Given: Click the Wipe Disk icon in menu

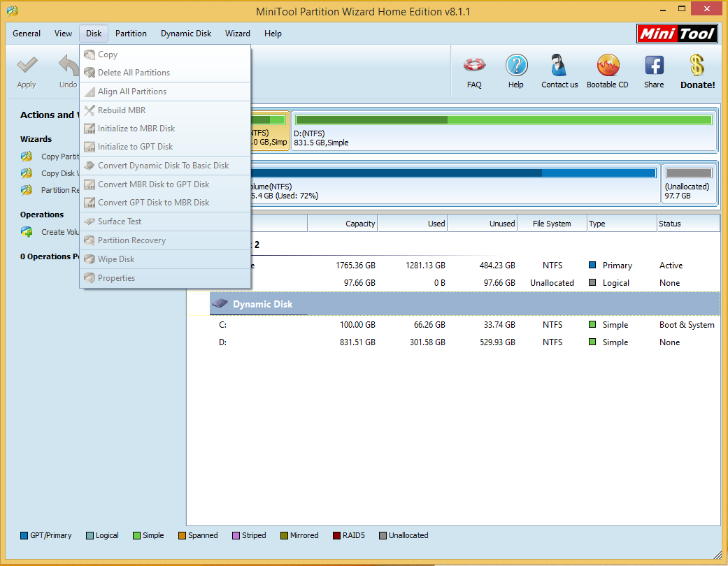Looking at the screenshot, I should (x=90, y=259).
